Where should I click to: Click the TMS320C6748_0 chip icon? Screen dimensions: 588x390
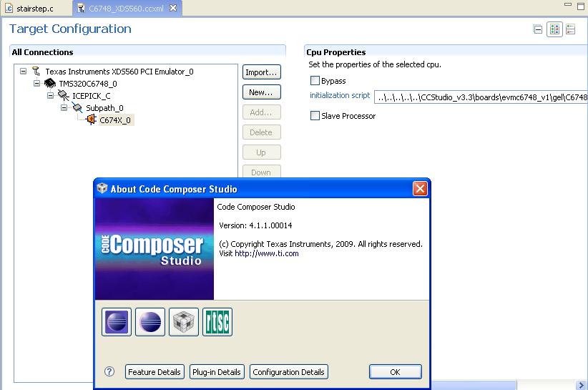(x=50, y=83)
